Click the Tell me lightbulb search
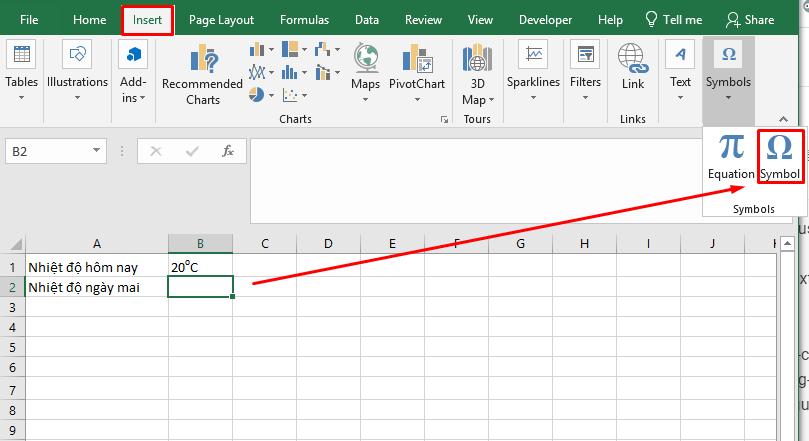The height and width of the screenshot is (441, 809). tap(673, 20)
